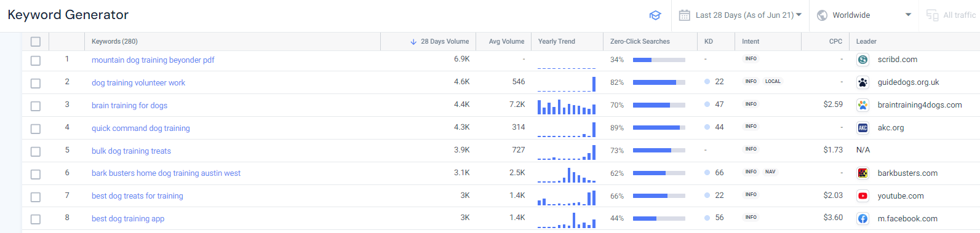Click KD dot for dog training volunteer work
The image size is (980, 233).
pyautogui.click(x=707, y=82)
